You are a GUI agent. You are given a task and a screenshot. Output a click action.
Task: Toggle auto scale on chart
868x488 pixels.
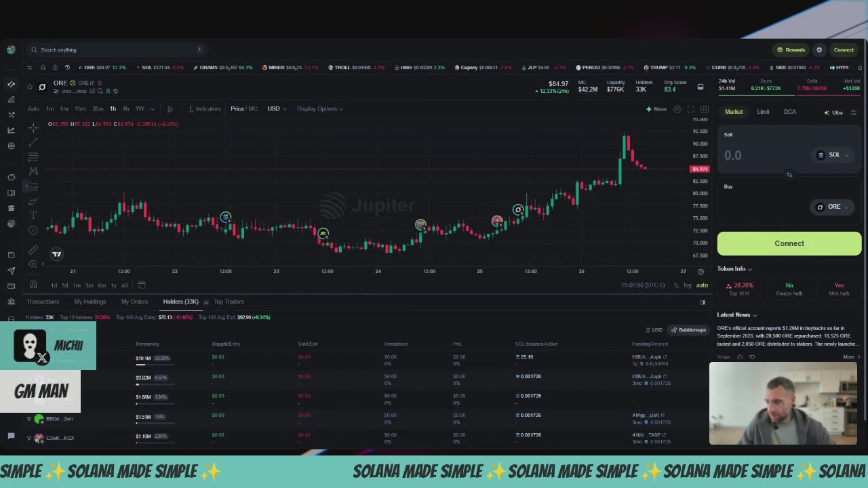pos(702,285)
